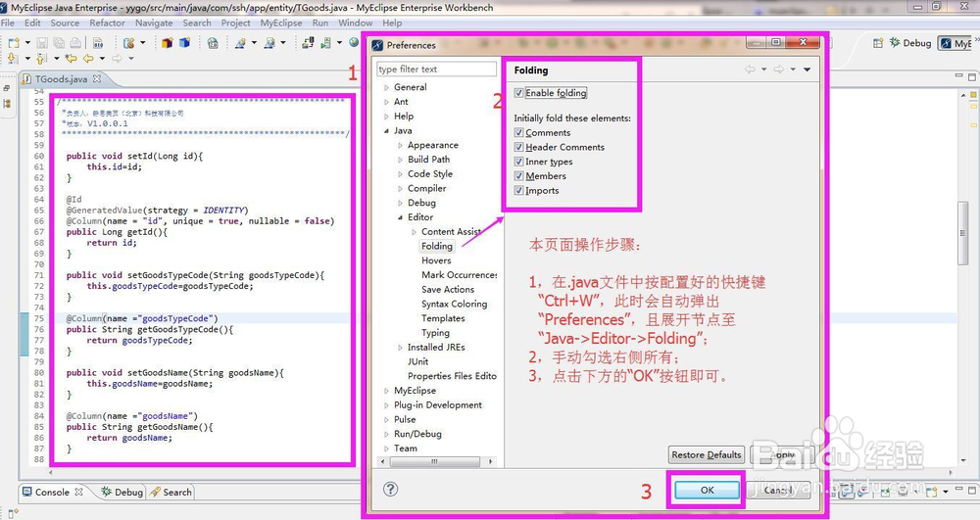Click the globe icon at toolbar end
980x520 pixels.
(x=354, y=42)
